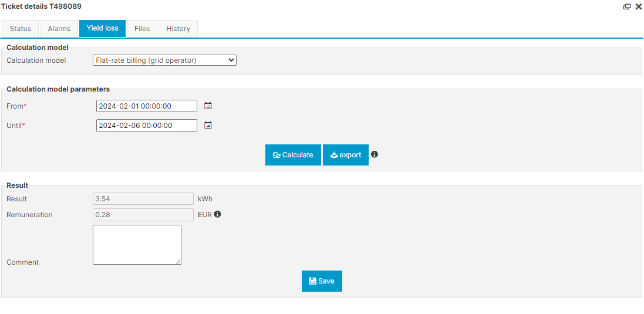Viewport: 644px width, 314px height.
Task: Click the info icon beside the export button
Action: coord(375,154)
